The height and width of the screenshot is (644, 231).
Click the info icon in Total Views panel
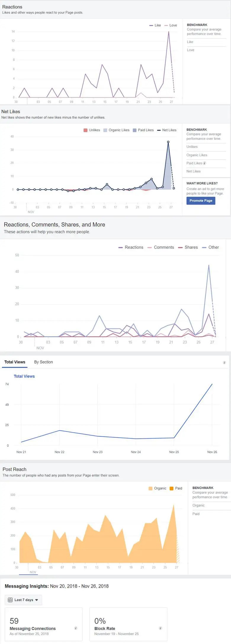tap(224, 362)
